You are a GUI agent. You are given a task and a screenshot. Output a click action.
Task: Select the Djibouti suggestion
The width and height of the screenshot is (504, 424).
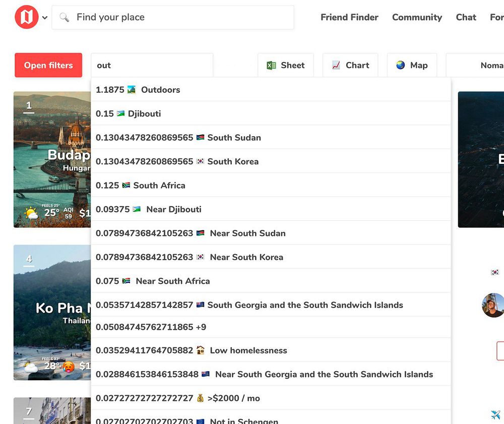coord(271,113)
